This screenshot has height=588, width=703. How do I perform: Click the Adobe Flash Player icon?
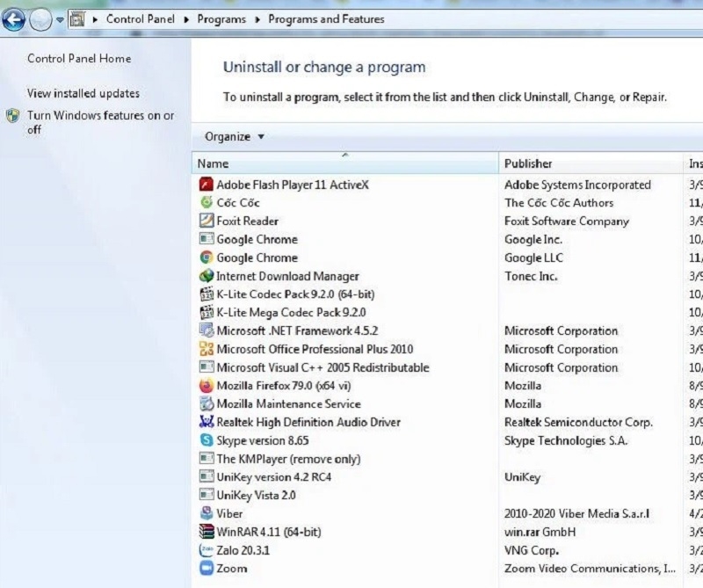click(x=206, y=185)
